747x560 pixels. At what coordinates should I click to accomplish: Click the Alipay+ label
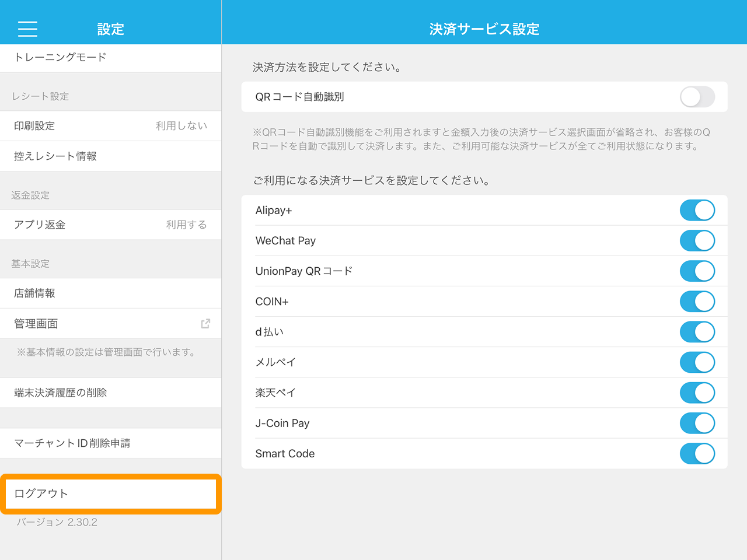click(274, 211)
